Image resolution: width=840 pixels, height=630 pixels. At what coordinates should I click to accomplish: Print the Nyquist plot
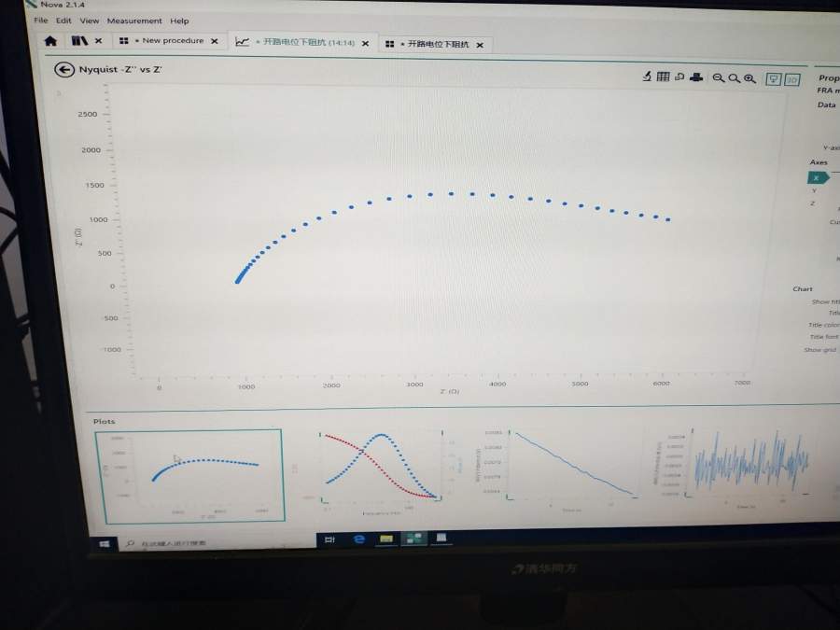tap(696, 77)
